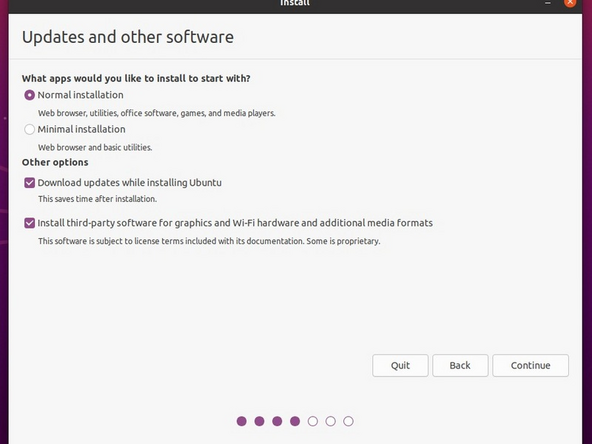This screenshot has height=444, width=592.
Task: Minimize the Install window
Action: (x=548, y=3)
